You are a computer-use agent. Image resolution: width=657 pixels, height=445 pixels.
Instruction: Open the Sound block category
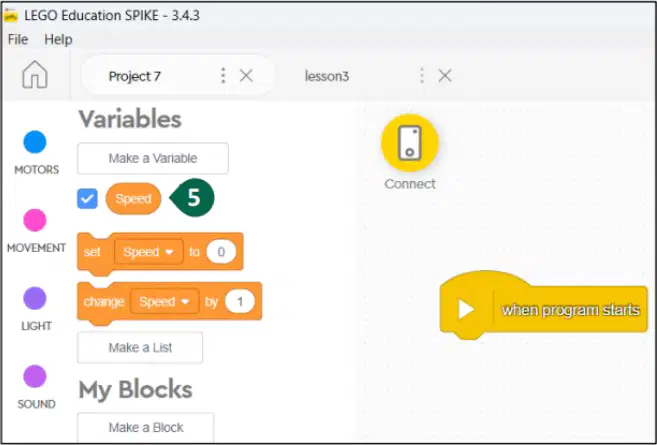click(x=36, y=387)
